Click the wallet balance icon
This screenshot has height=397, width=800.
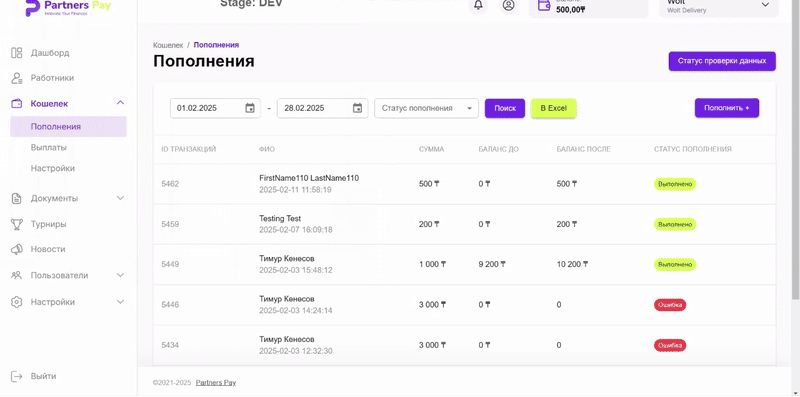[544, 6]
